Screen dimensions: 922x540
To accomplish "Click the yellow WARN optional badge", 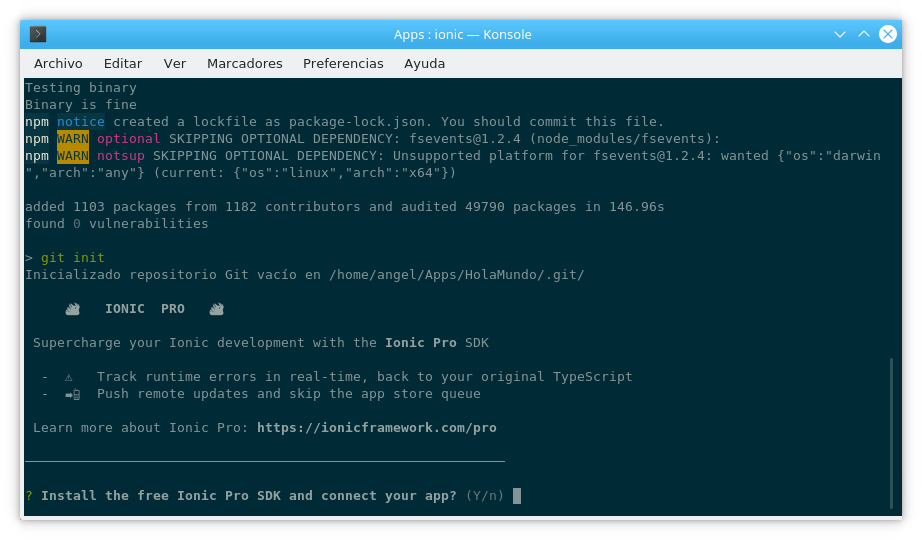I will point(73,139).
